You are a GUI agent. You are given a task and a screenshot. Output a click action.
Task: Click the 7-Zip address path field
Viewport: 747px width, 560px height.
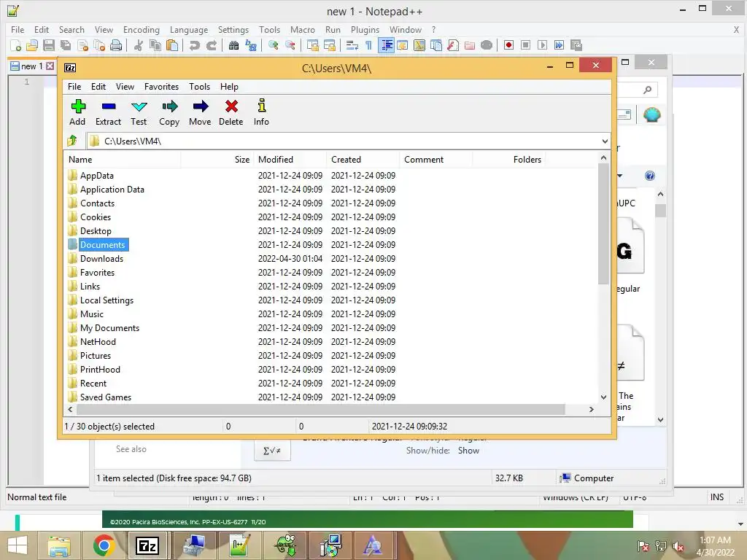click(344, 141)
